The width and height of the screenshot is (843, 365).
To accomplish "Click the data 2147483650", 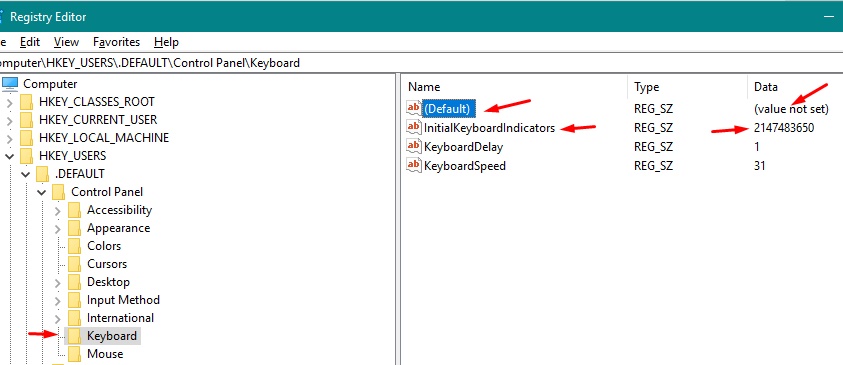I will pos(784,128).
